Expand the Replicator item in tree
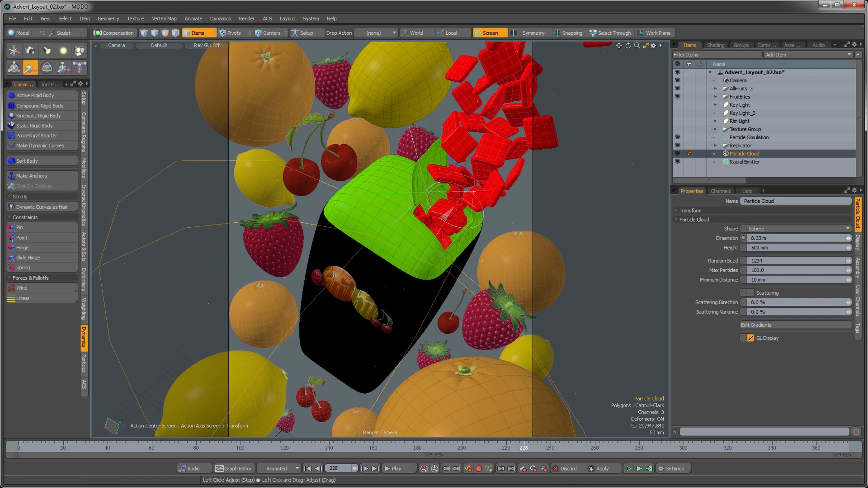 [715, 145]
